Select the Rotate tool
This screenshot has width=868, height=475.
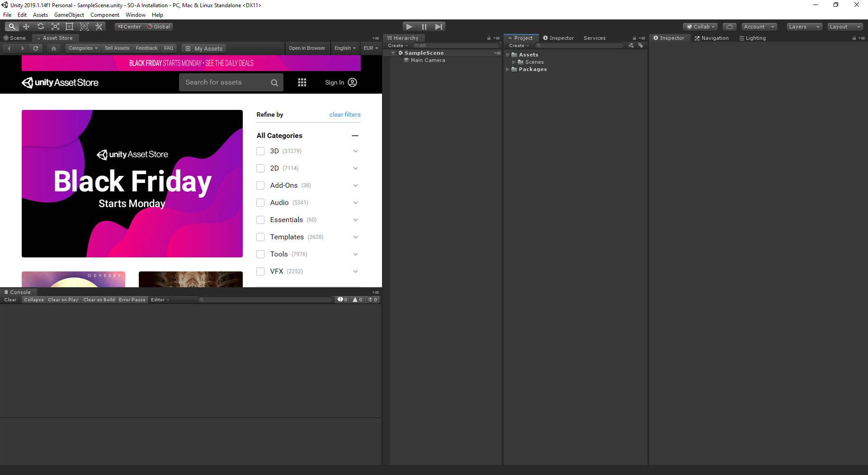[41, 27]
